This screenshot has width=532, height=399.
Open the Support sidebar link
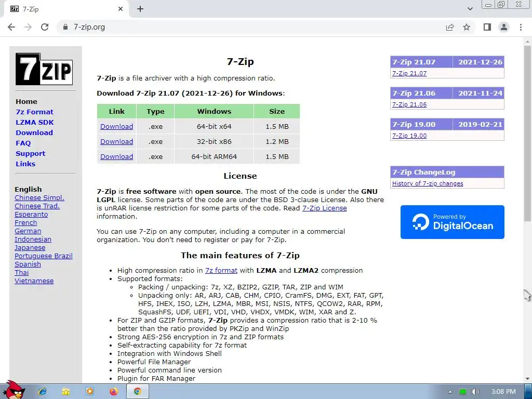30,153
